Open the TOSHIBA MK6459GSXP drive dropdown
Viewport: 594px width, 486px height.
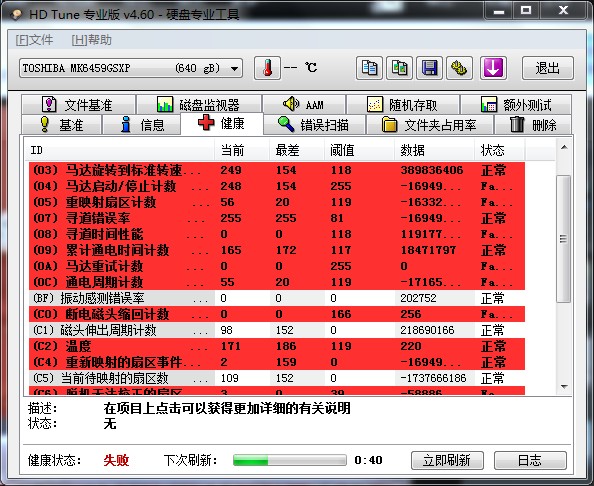coord(131,68)
